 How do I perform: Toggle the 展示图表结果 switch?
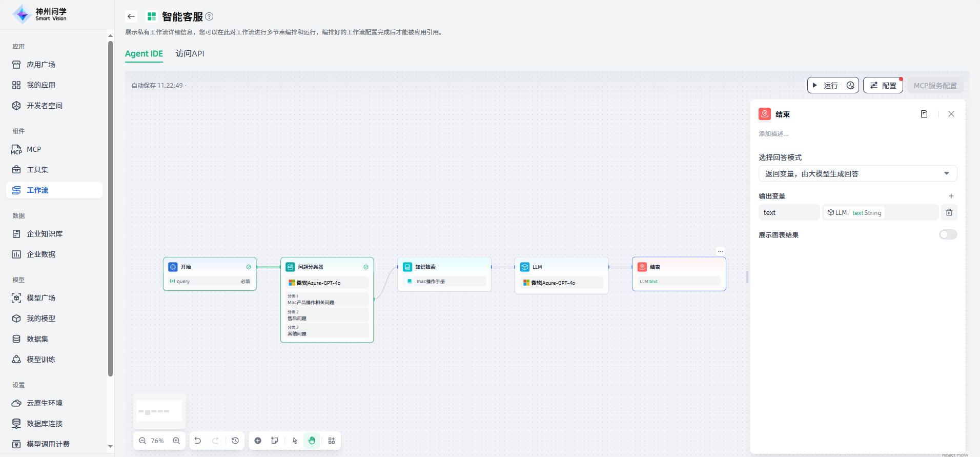pos(948,234)
